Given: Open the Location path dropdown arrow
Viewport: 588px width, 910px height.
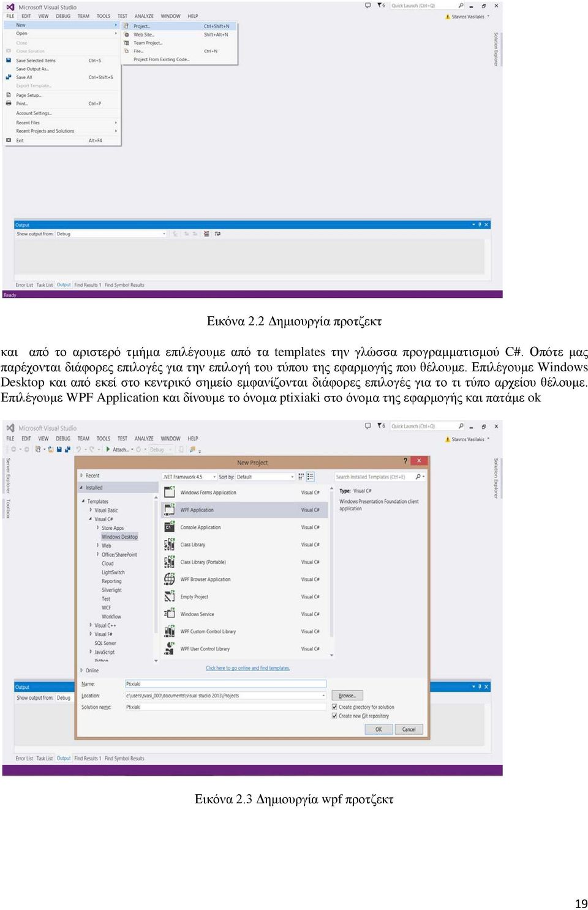Looking at the screenshot, I should pyautogui.click(x=323, y=696).
